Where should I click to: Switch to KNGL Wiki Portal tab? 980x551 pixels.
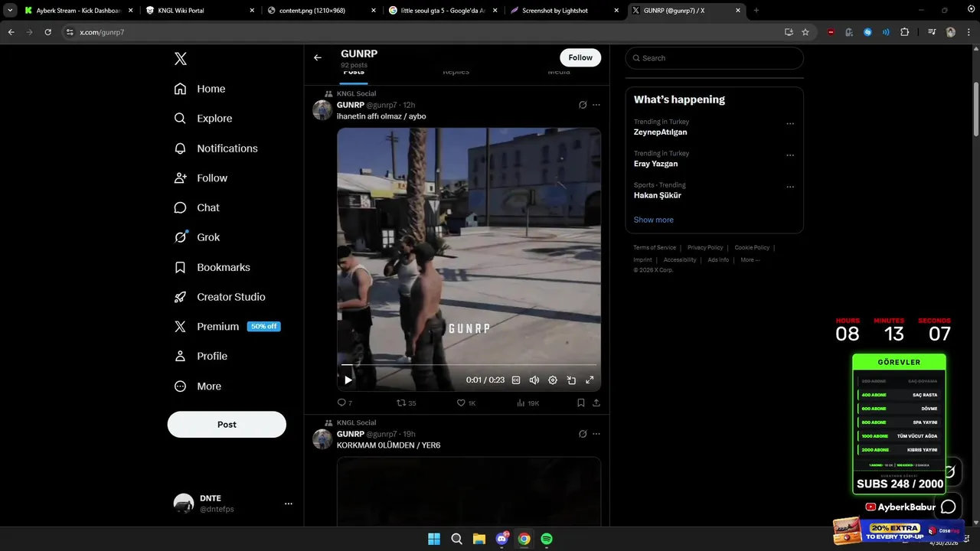(200, 11)
